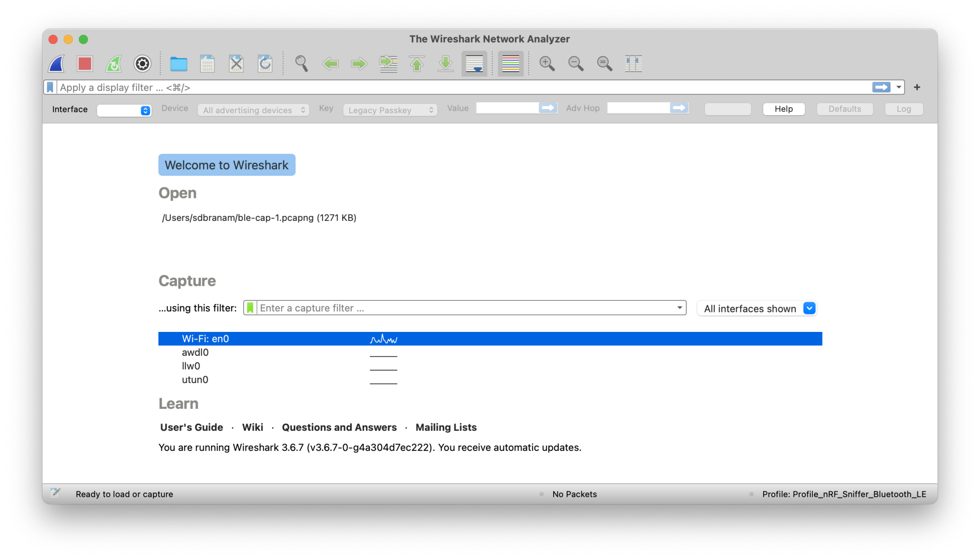This screenshot has width=980, height=560.
Task: Open the find packet tool
Action: (301, 64)
